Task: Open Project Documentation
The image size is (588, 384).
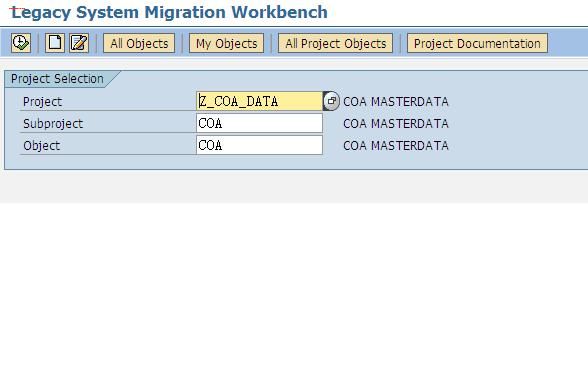Action: click(477, 44)
